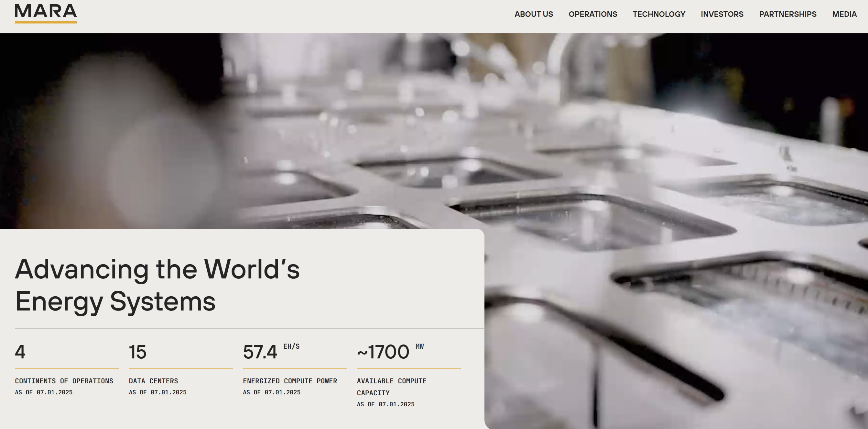Open the Partnerships nav link
This screenshot has height=429, width=868.
pos(787,14)
